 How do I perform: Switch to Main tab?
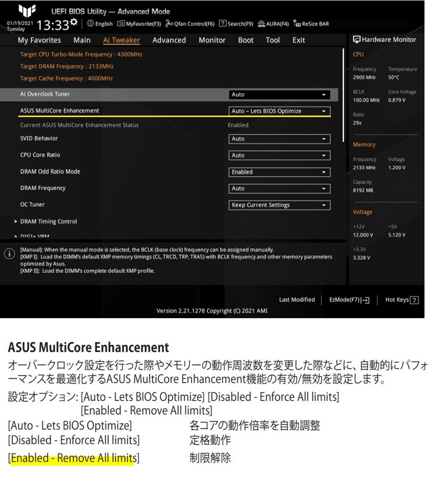pyautogui.click(x=82, y=40)
